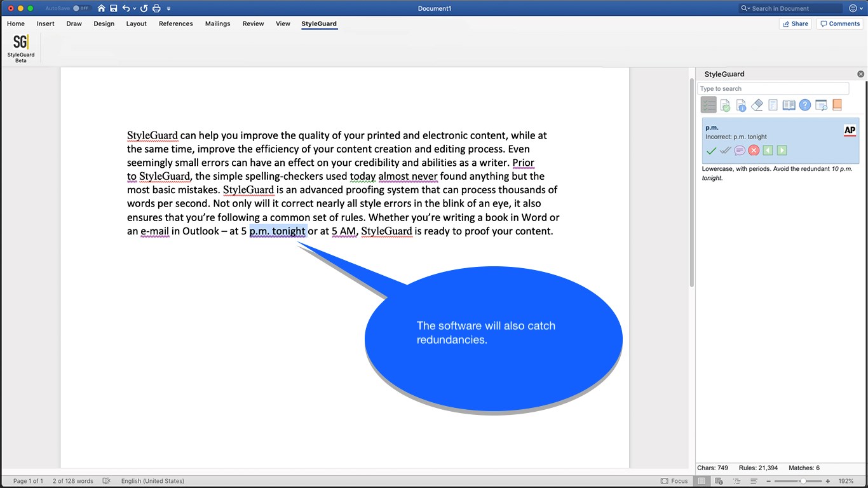This screenshot has height=488, width=868.
Task: Click the highlighted 'p.m. tonight' text in document
Action: point(278,231)
